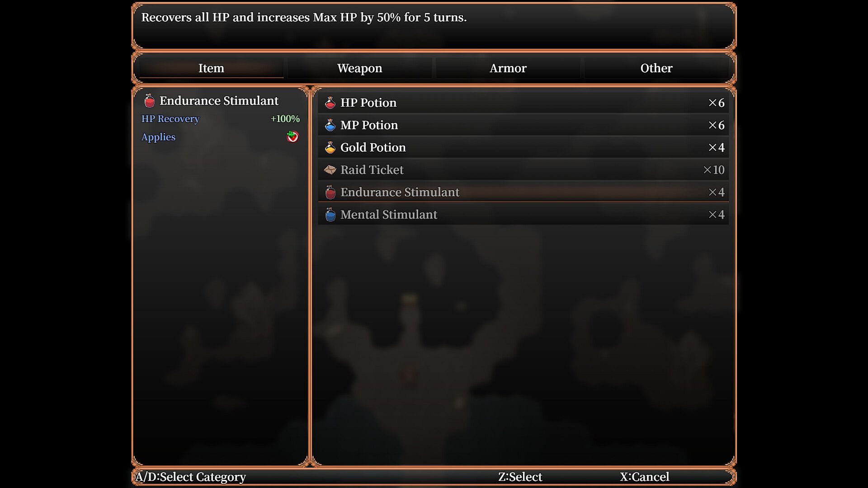Click the Applies status effect icon
This screenshot has width=868, height=488.
292,136
